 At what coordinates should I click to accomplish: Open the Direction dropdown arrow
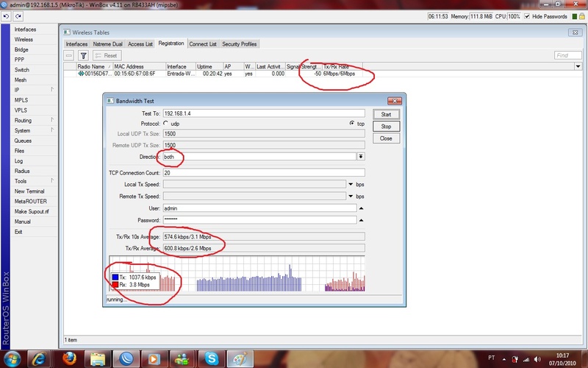click(x=361, y=157)
